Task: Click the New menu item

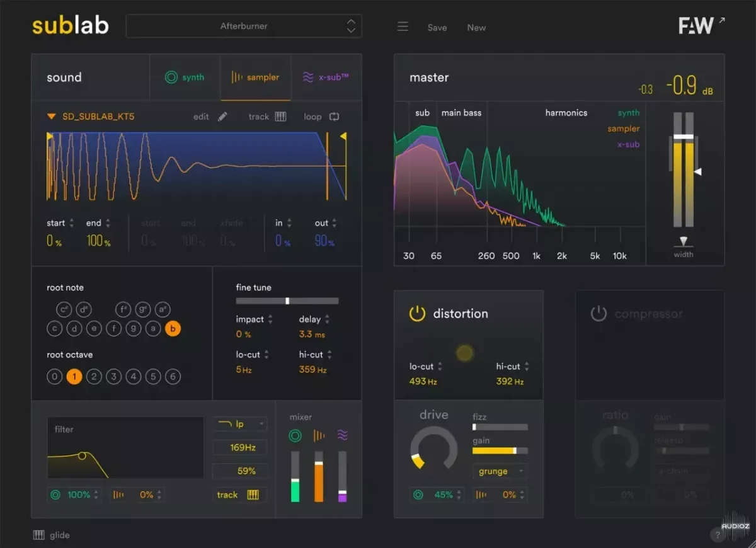Action: 476,27
